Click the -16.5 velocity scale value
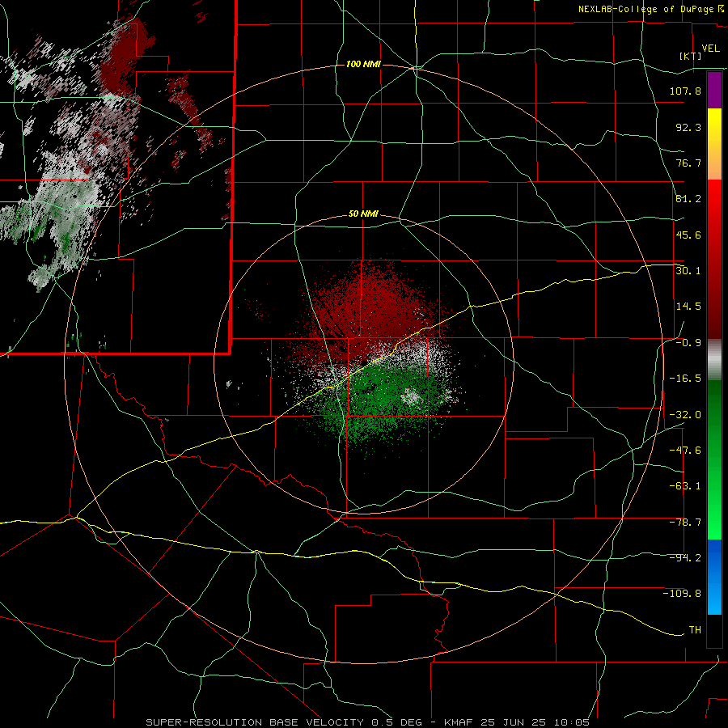Screen dimensions: 728x728 (x=685, y=379)
